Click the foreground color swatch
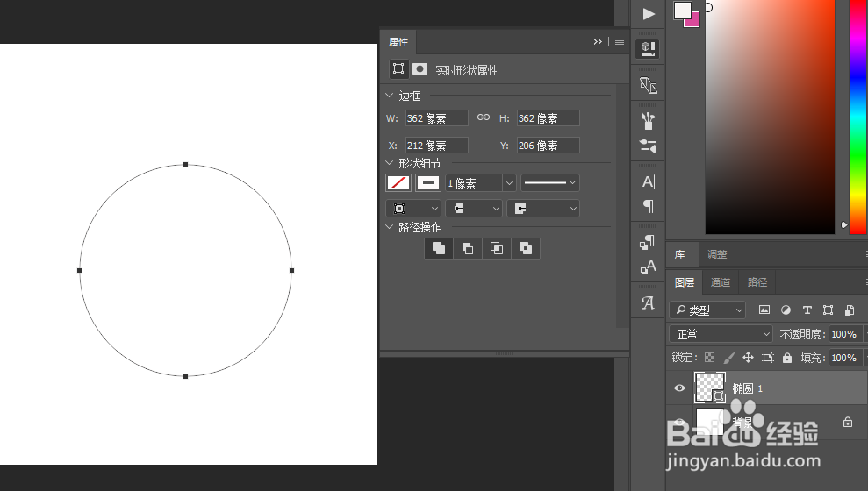This screenshot has width=868, height=491. [682, 10]
